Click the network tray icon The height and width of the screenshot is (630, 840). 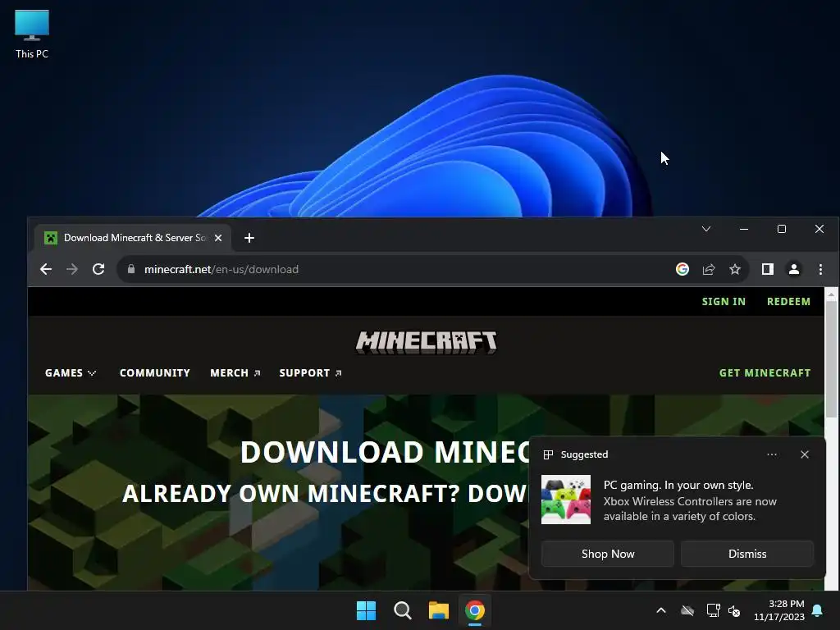coord(713,610)
